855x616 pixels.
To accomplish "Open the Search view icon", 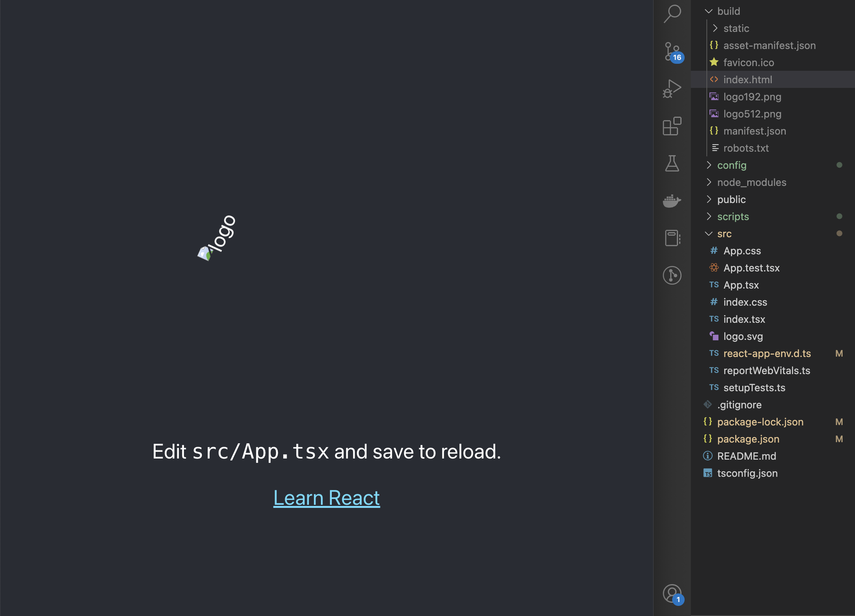I will pos(672,14).
